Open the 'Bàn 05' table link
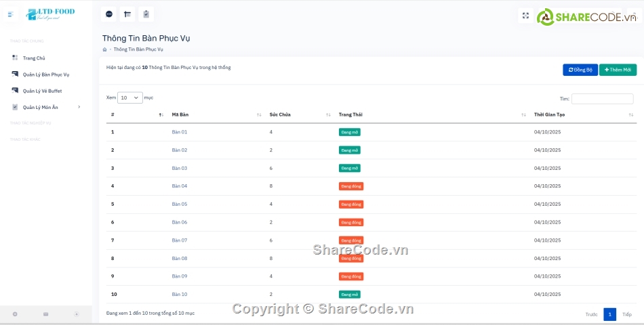Image resolution: width=644 pixels, height=325 pixels. click(180, 204)
